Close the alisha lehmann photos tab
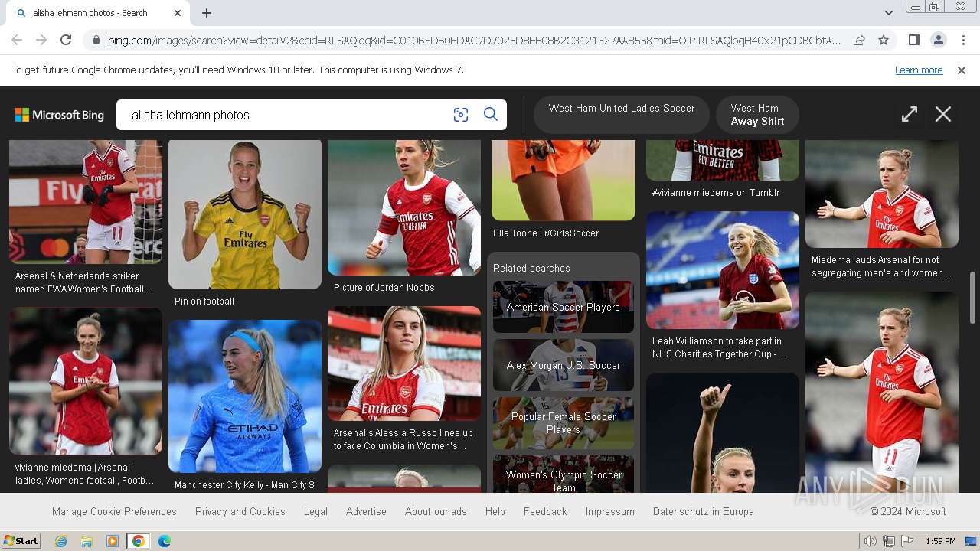 [178, 13]
